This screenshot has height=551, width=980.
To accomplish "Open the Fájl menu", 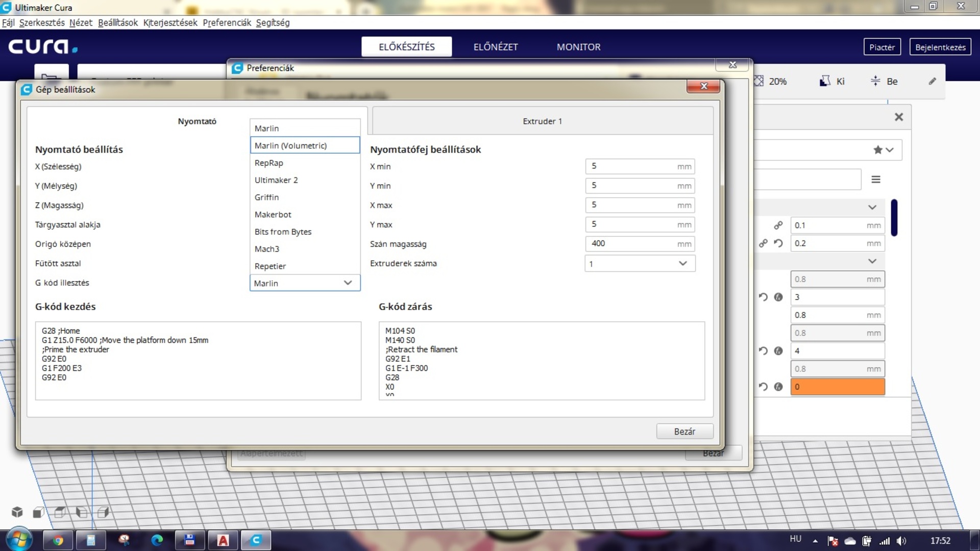I will point(8,22).
